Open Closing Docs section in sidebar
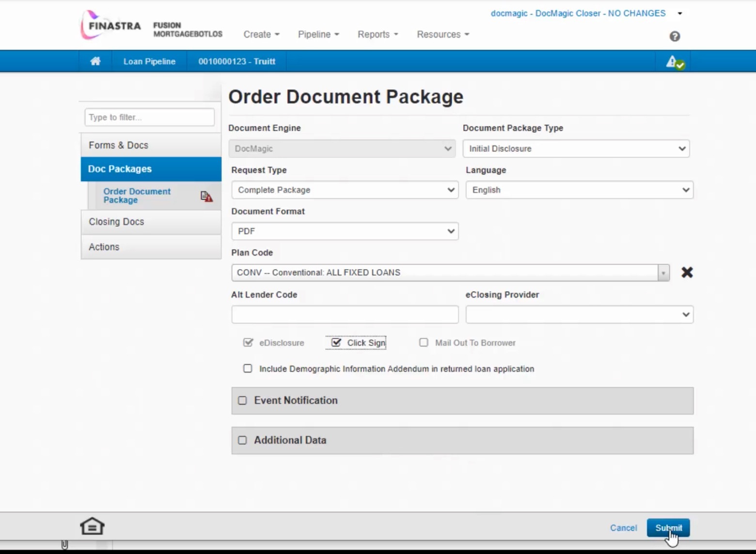The image size is (756, 554). point(151,222)
